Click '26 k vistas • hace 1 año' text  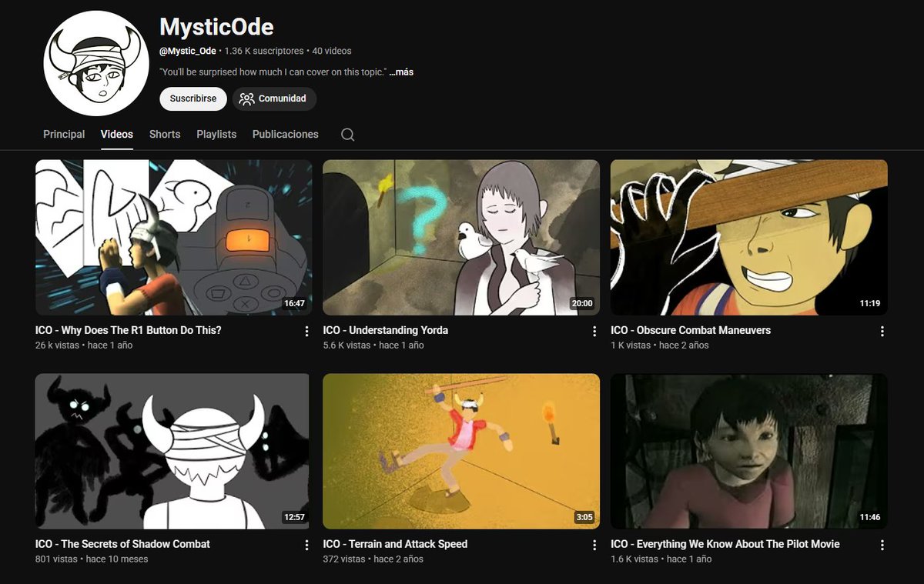(84, 345)
